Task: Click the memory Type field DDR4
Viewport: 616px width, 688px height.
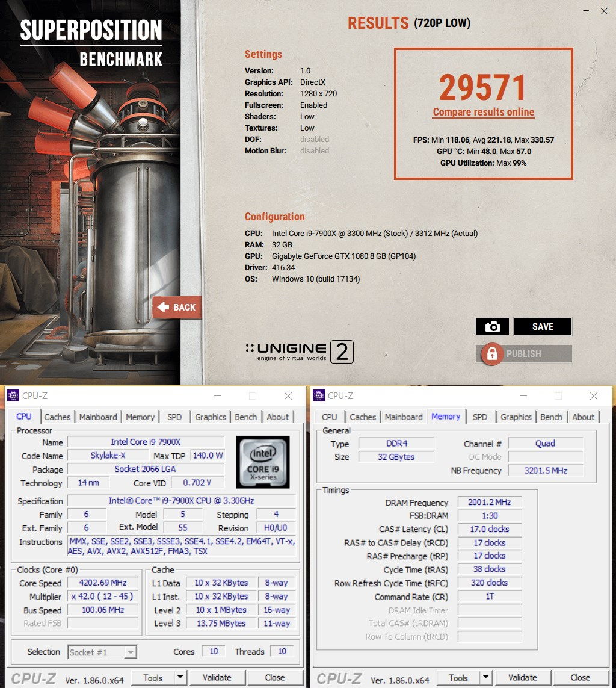Action: coord(396,444)
